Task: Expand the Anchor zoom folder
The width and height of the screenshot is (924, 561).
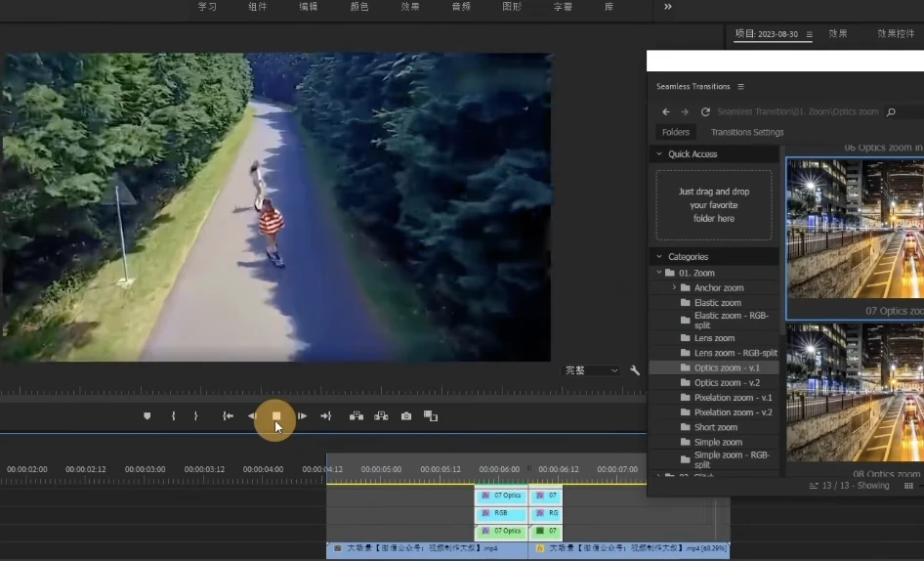Action: pos(674,287)
